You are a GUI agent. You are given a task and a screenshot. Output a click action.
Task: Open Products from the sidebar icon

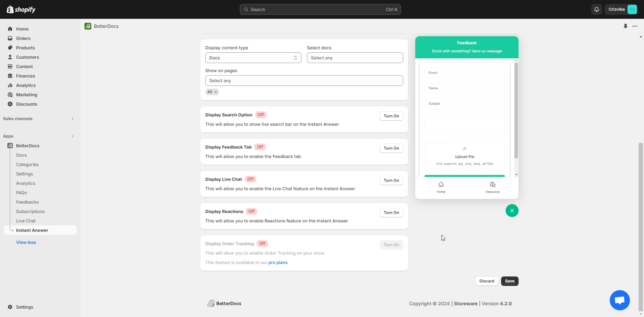pos(10,48)
